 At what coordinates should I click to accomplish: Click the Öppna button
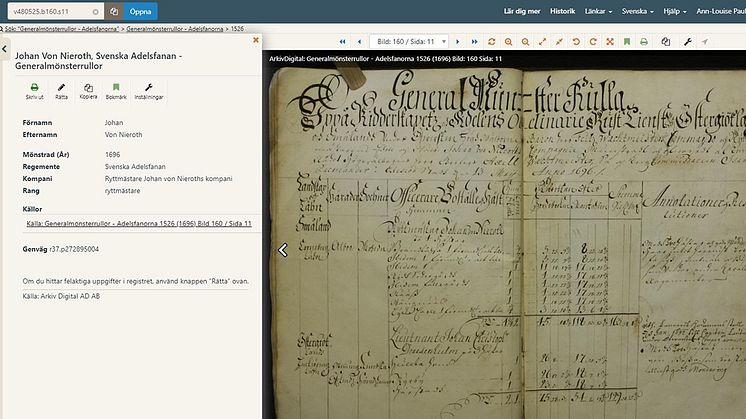coord(140,11)
